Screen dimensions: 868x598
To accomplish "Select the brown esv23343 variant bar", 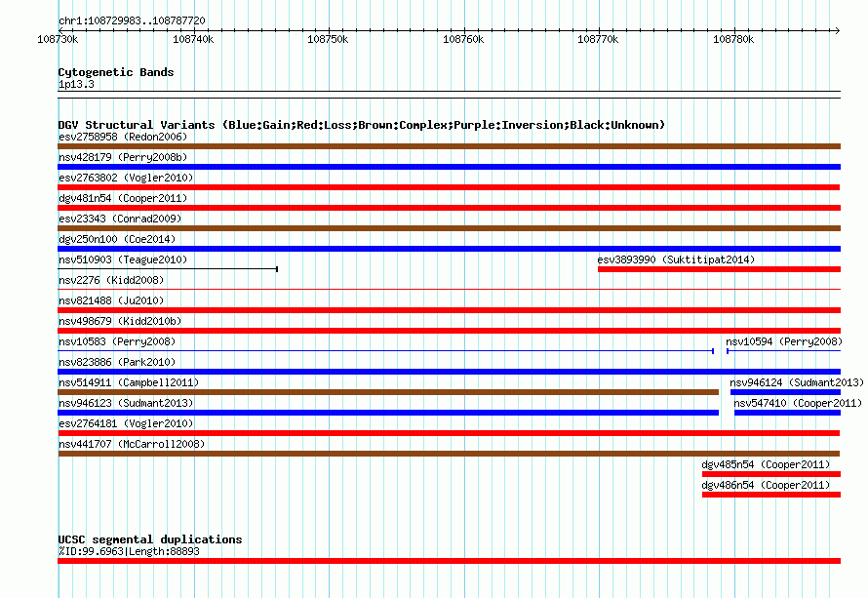I will pyautogui.click(x=449, y=228).
